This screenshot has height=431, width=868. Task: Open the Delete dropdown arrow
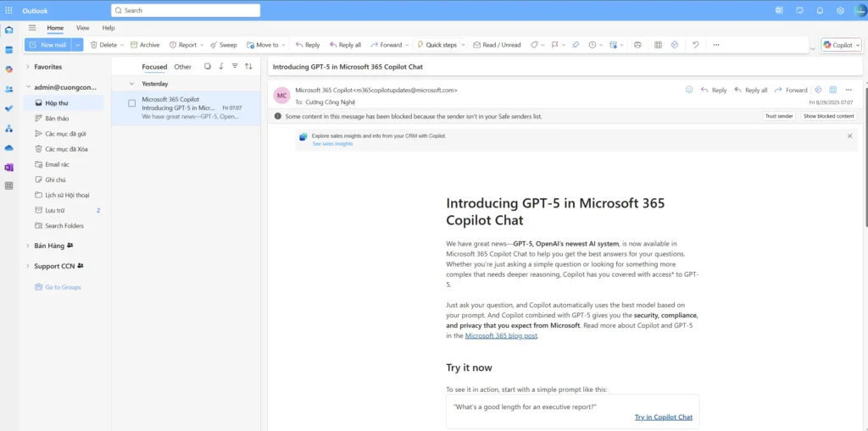click(122, 45)
